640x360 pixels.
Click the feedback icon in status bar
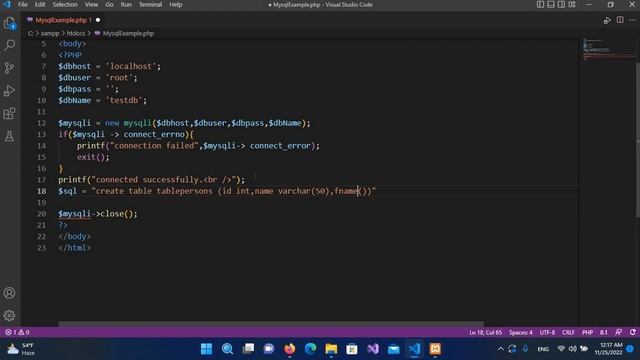619,332
